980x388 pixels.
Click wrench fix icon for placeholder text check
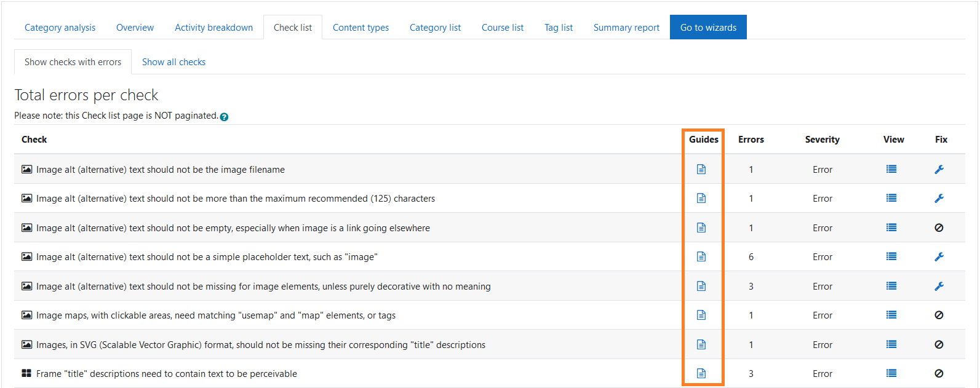[x=939, y=256]
